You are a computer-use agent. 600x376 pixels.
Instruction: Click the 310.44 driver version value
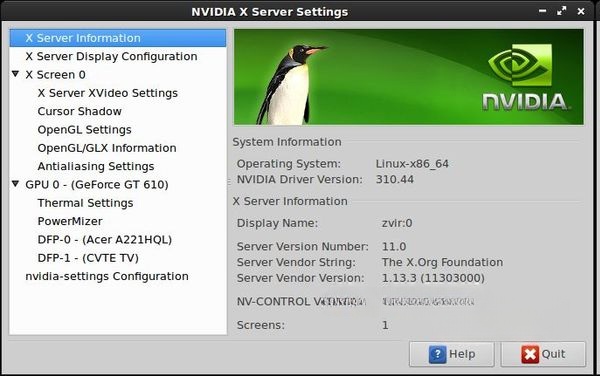(395, 179)
